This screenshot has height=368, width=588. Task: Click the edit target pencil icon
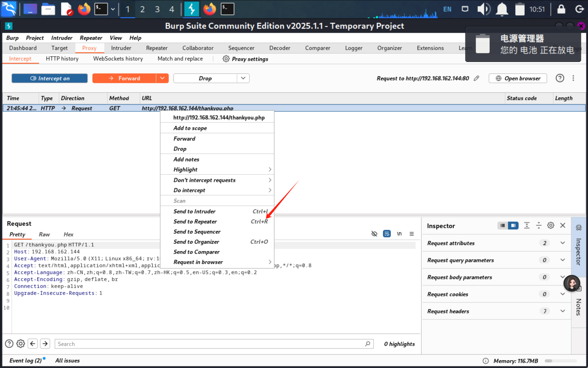click(476, 78)
